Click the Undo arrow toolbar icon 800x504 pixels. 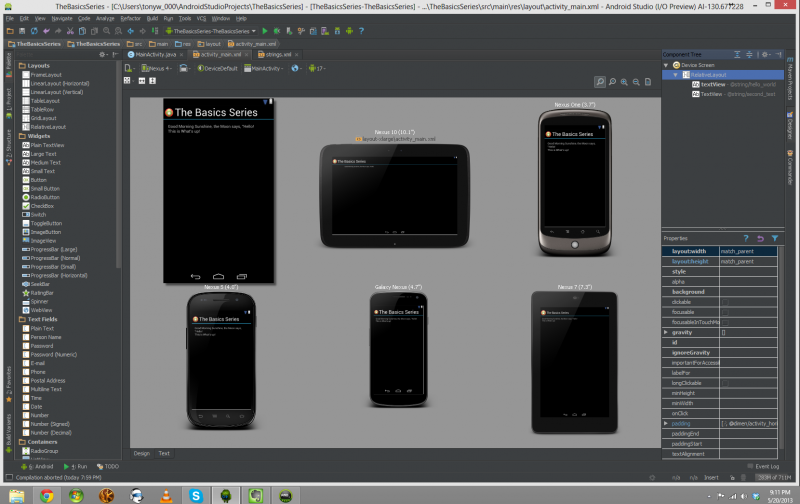click(46, 31)
